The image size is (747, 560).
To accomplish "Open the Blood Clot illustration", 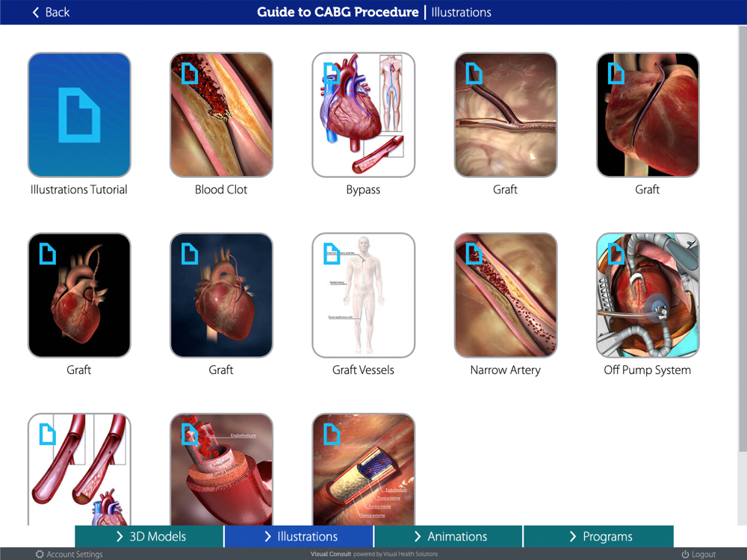I will coord(222,115).
